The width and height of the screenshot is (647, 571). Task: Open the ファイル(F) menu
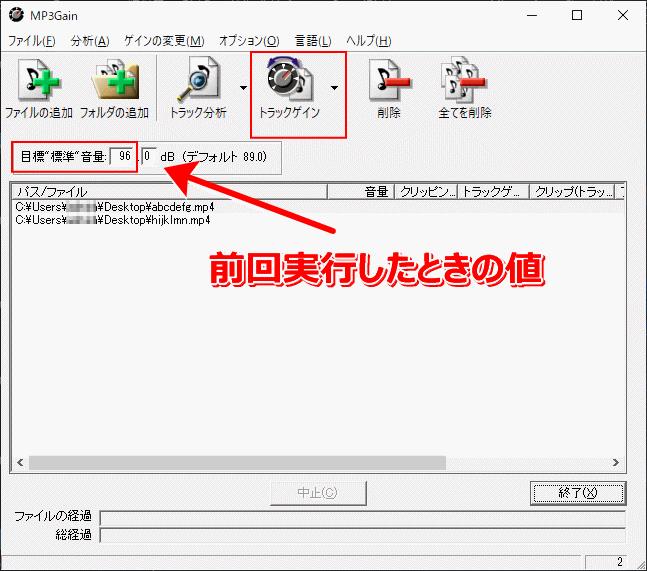point(32,41)
